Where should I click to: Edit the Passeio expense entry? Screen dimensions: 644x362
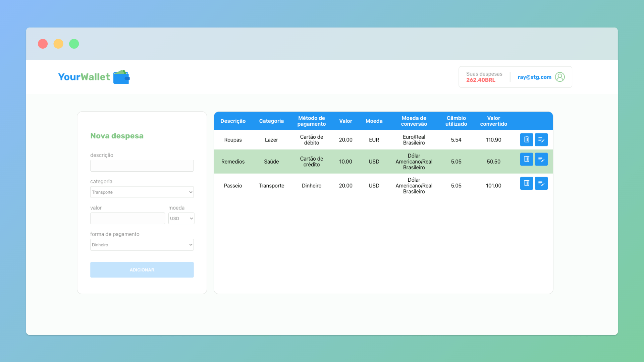541,183
